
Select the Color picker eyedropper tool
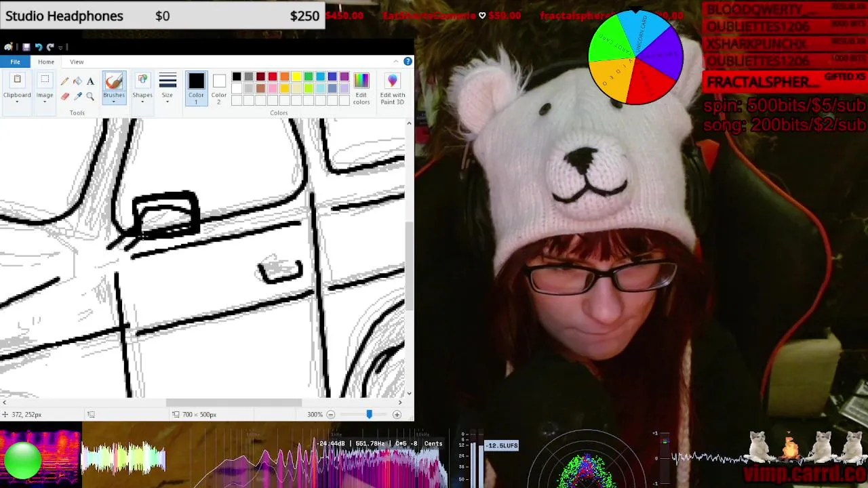(77, 96)
